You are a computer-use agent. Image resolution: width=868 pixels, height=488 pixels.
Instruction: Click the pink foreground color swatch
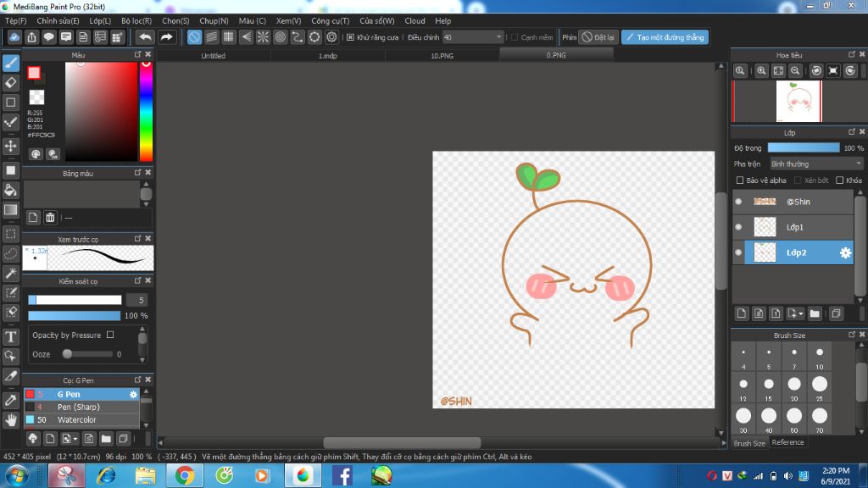34,73
